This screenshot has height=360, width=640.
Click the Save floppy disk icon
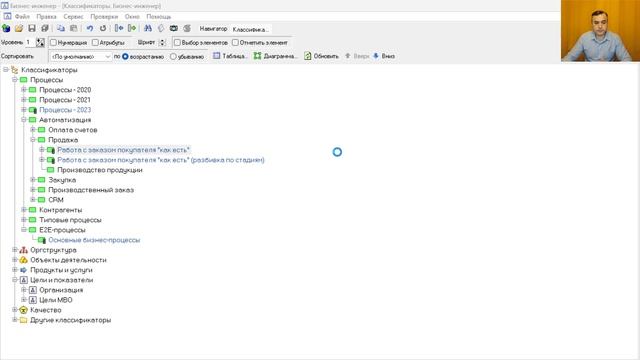[32, 29]
